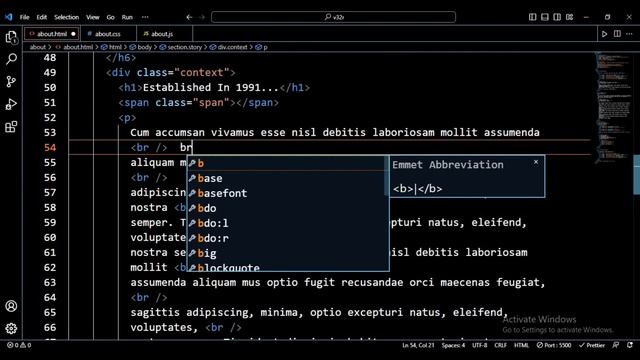Open editor more actions menu
This screenshot has height=360, width=640.
(x=629, y=34)
